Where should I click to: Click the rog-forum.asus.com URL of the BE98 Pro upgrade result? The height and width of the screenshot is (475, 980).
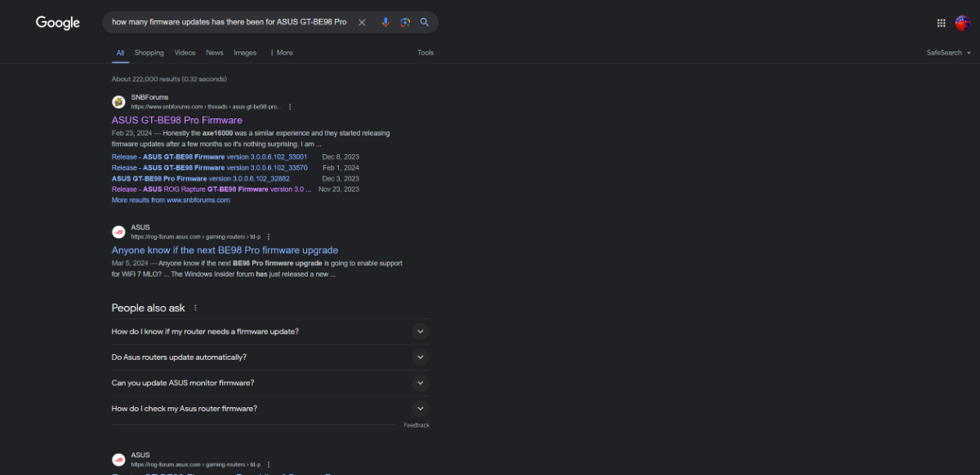[x=196, y=237]
